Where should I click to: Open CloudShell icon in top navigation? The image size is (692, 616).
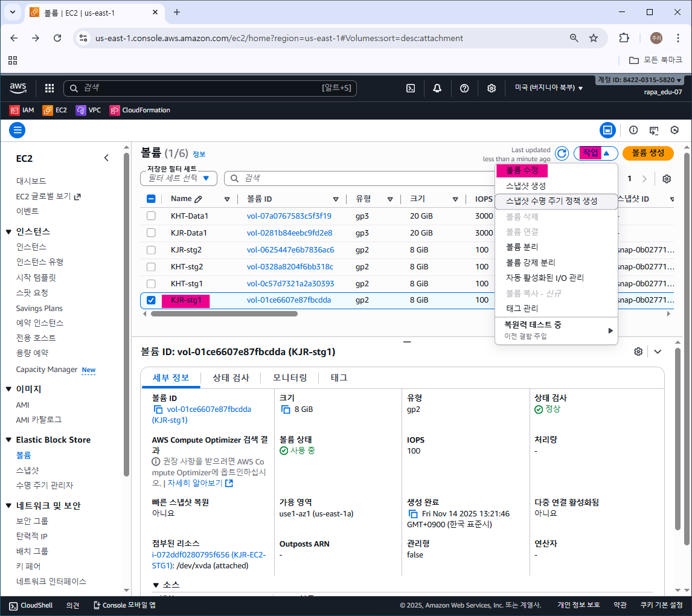[411, 88]
